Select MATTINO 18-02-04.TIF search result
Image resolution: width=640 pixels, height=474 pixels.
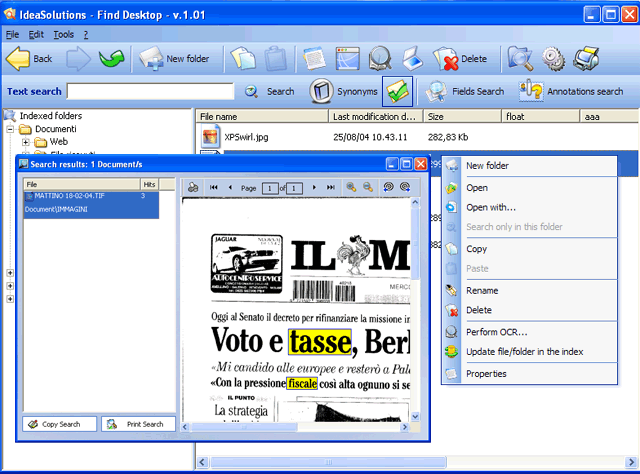[x=91, y=203]
